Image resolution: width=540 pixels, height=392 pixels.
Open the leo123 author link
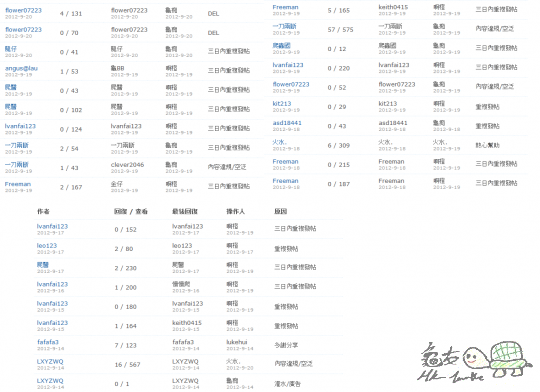tap(47, 246)
